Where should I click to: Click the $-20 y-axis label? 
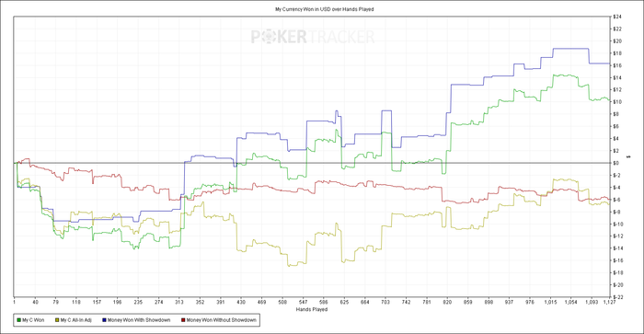point(618,285)
